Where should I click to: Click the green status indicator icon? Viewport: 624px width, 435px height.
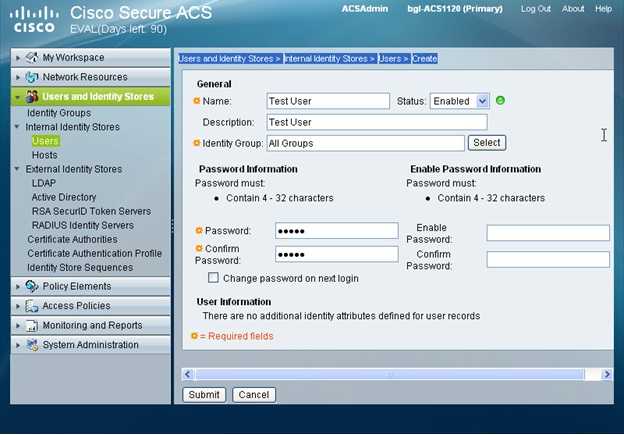[x=500, y=101]
